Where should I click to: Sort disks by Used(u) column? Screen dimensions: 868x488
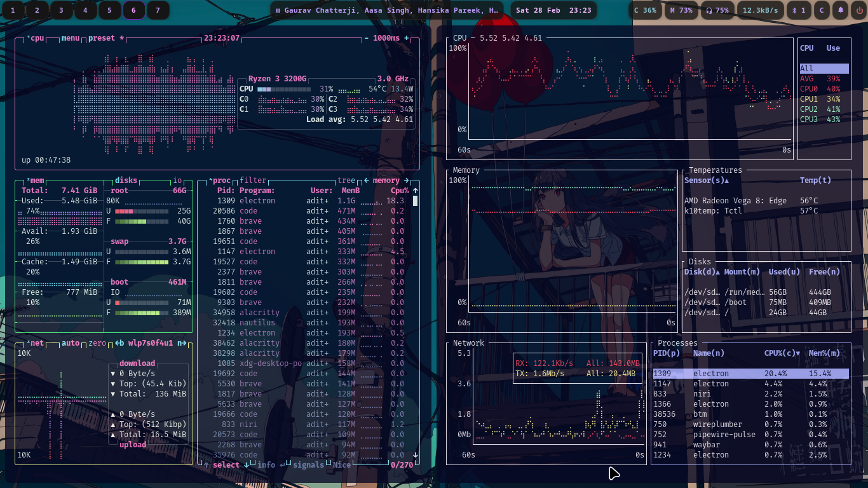click(x=784, y=272)
